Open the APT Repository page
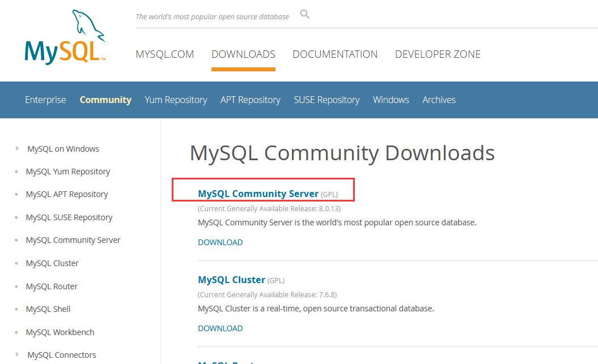 click(x=250, y=100)
